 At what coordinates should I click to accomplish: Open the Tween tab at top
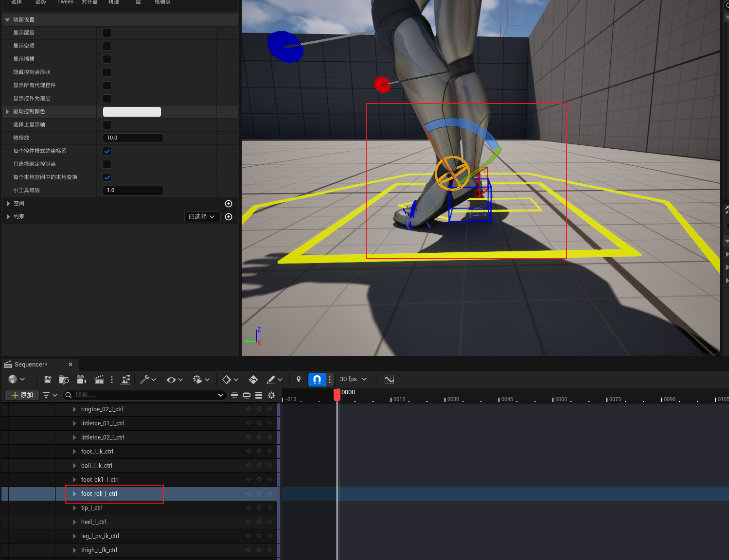66,2
